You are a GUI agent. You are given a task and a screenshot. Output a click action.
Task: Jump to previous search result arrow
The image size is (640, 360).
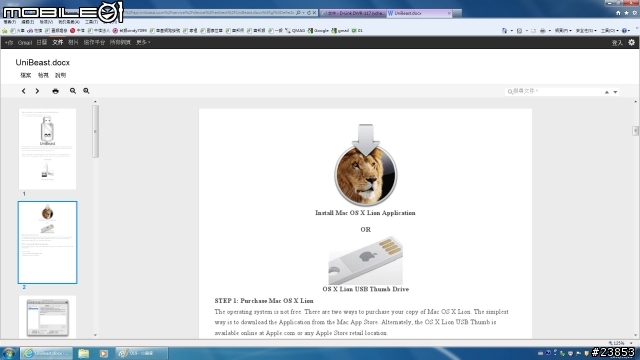[607, 92]
